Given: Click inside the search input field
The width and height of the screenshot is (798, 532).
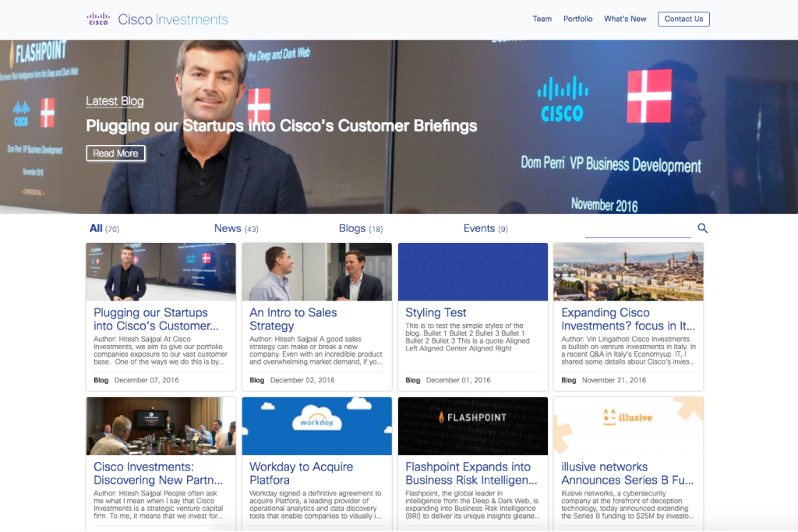Looking at the screenshot, I should tap(637, 226).
